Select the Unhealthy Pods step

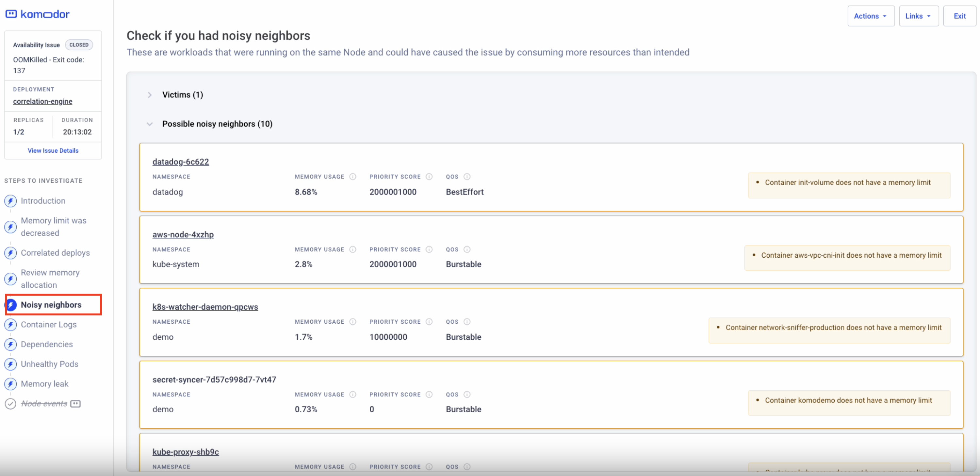tap(49, 365)
